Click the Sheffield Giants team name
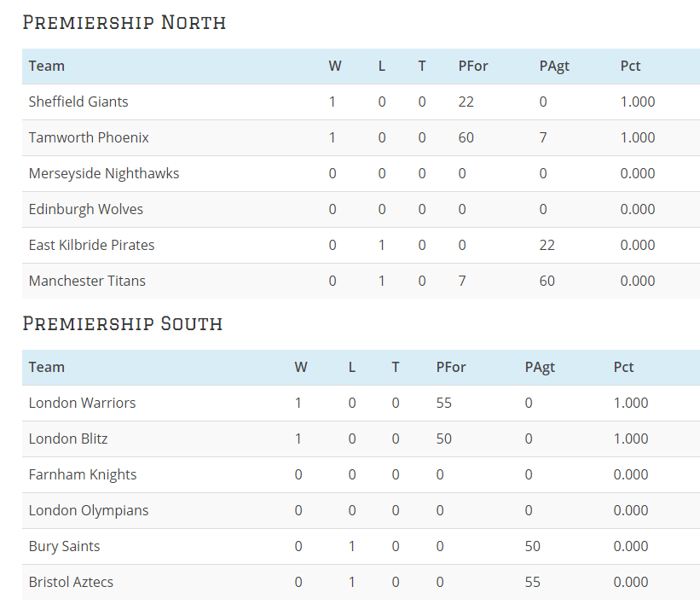700x610 pixels. pos(78,102)
